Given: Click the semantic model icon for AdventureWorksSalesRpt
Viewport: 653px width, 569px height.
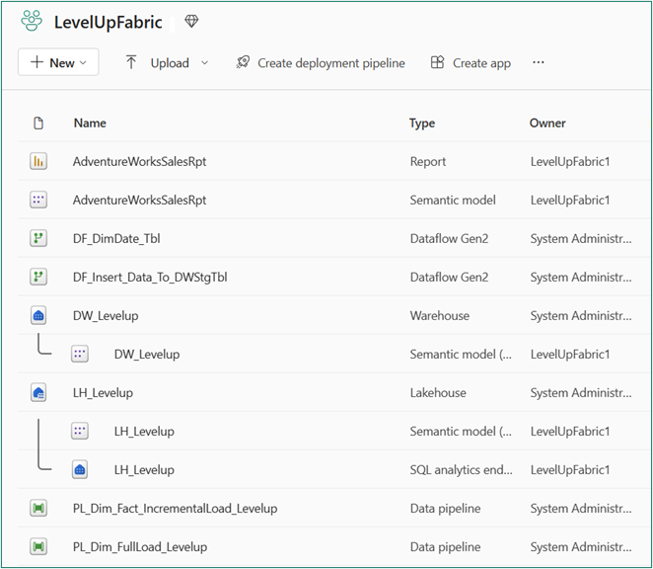Looking at the screenshot, I should (x=38, y=200).
